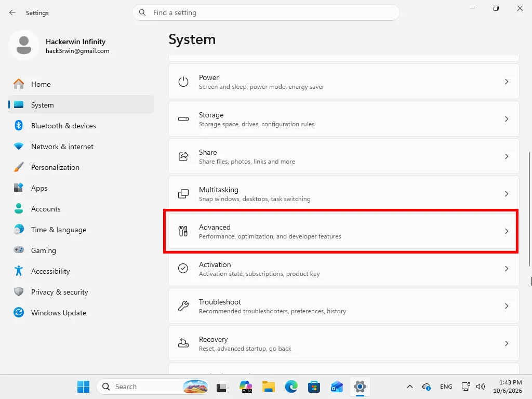Screen dimensions: 532x399
Task: Open the Windows Update label in sidebar
Action: 59,312
